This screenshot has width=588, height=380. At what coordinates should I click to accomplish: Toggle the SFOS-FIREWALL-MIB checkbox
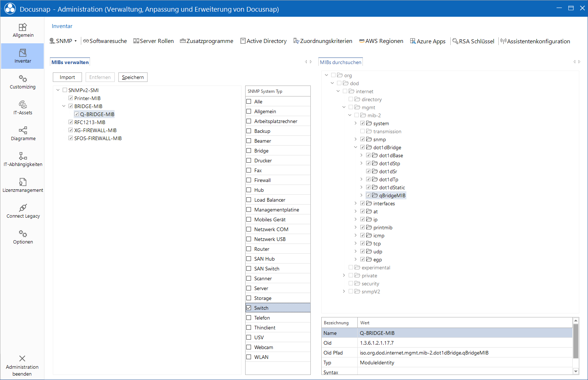71,138
